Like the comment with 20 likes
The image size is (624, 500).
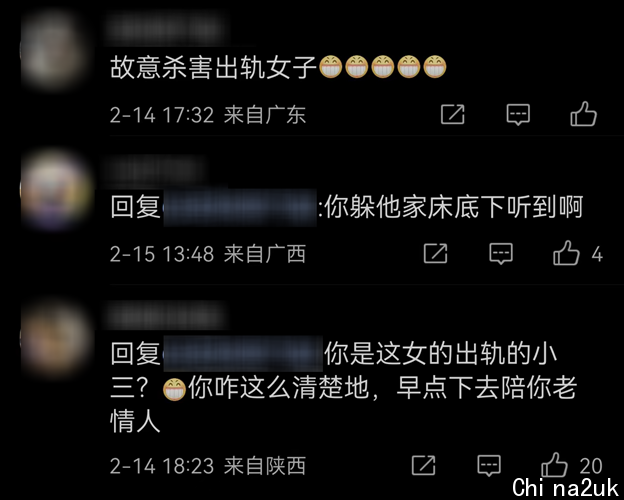[554, 464]
